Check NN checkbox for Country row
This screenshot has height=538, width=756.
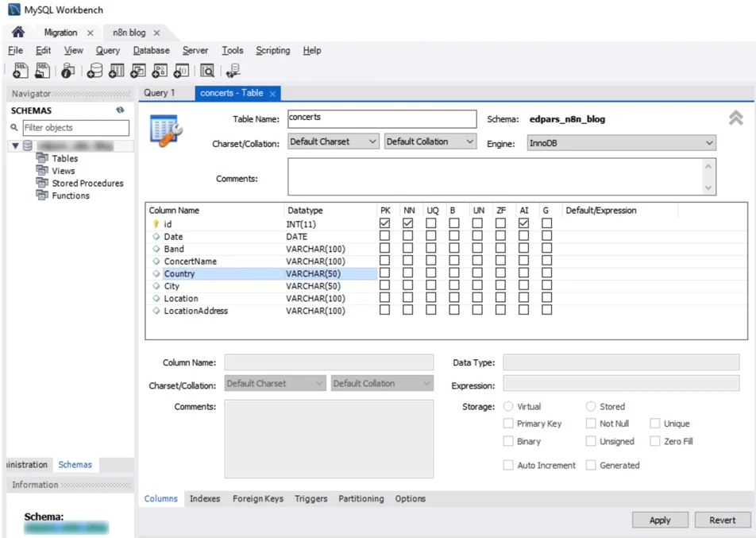click(408, 273)
